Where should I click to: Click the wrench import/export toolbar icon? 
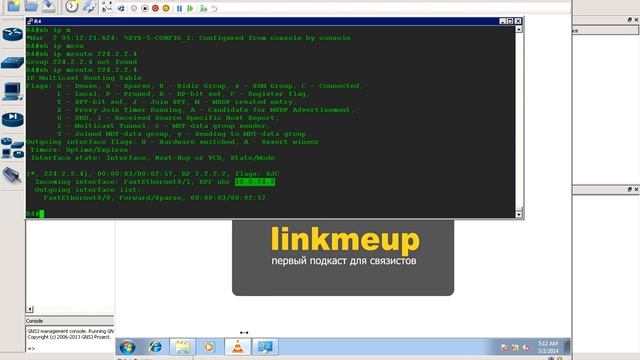89,6
